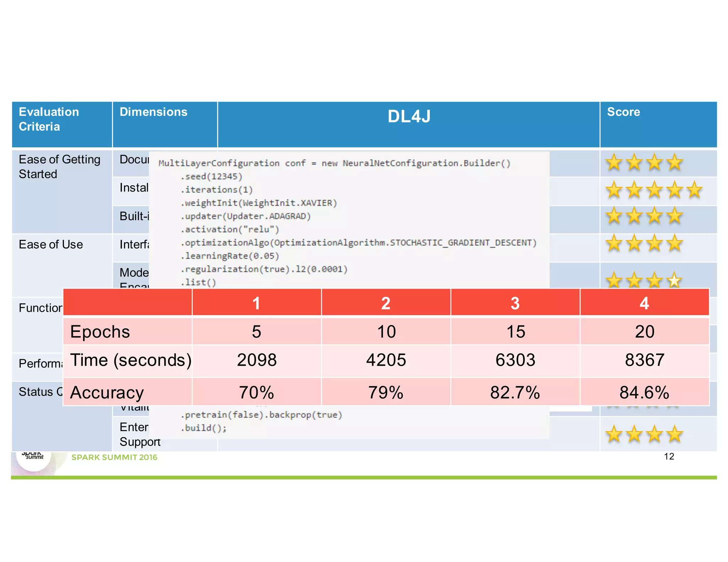Click '.pretrain(false).backprop(true)' line
Viewport: 728px width, 562px height.
pyautogui.click(x=261, y=415)
